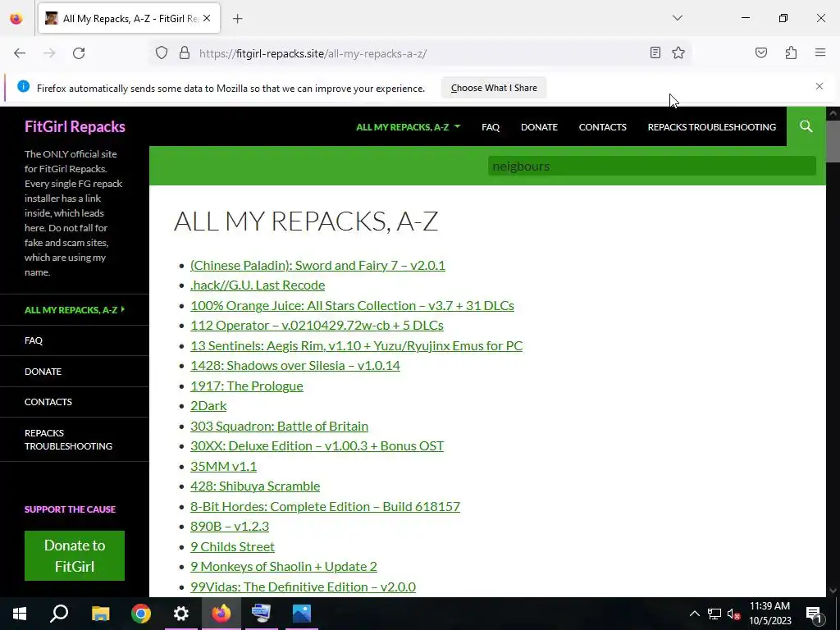Open 13 Sentinels: Aegis Rim link
This screenshot has width=840, height=630.
pyautogui.click(x=356, y=345)
